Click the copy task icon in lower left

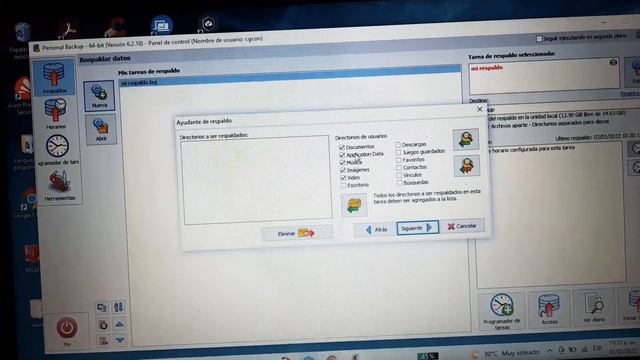coord(102,307)
